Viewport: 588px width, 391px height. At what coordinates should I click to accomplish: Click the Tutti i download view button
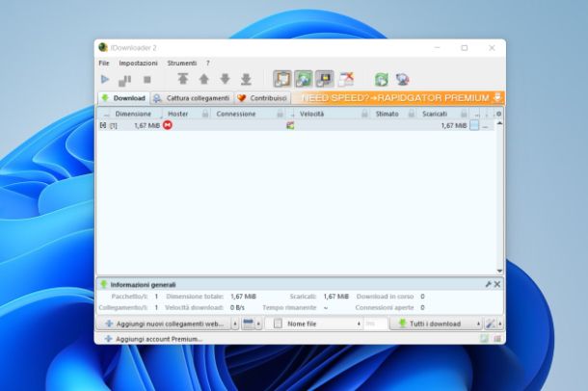click(433, 324)
